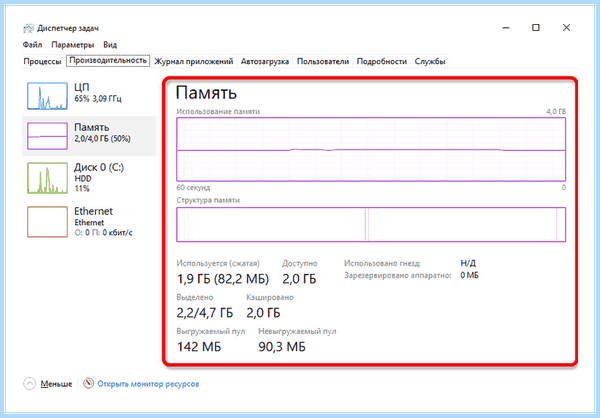Close the Task Manager window
Screen dimensions: 600x418
[566, 28]
